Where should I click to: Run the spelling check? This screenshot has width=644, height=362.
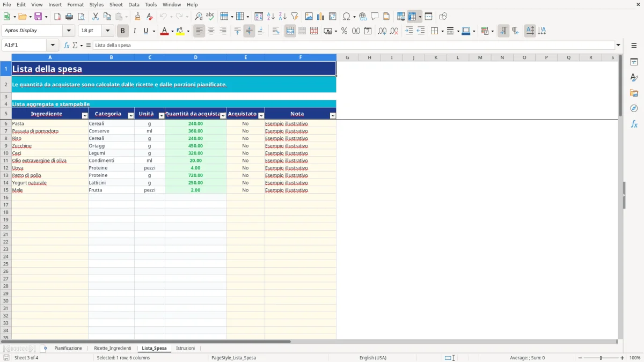(210, 17)
